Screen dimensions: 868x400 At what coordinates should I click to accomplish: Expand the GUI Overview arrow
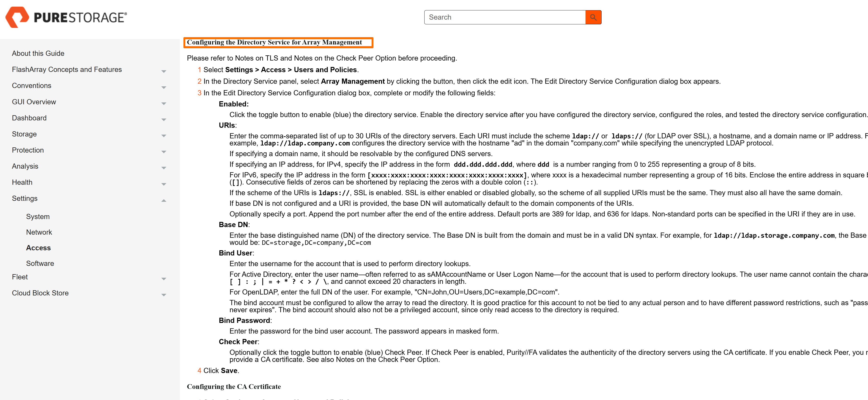tap(164, 104)
